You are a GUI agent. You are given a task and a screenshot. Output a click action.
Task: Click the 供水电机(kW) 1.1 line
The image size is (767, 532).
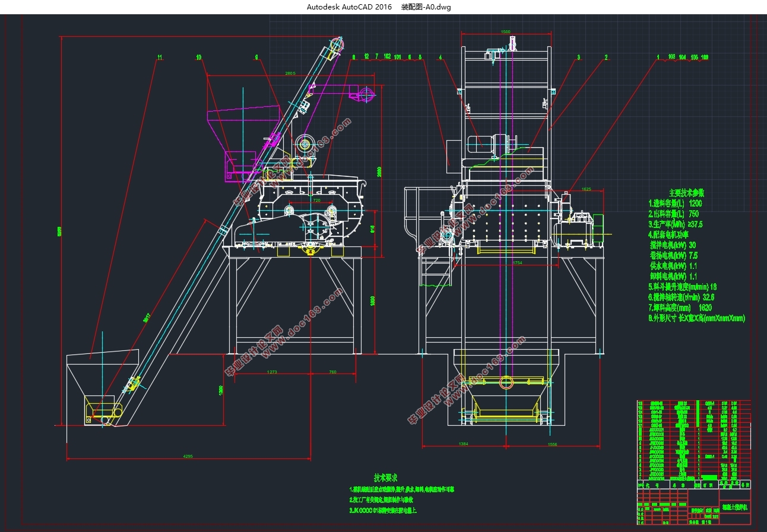pyautogui.click(x=675, y=266)
